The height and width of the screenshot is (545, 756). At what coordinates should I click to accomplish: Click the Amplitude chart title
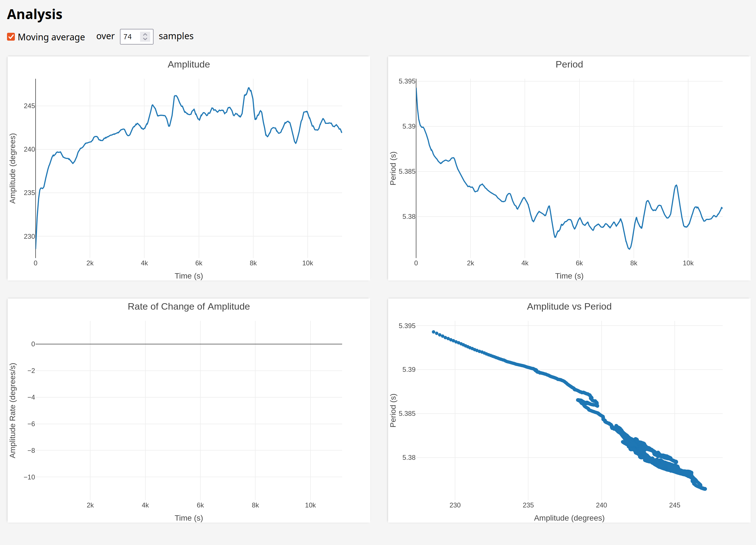pos(189,64)
